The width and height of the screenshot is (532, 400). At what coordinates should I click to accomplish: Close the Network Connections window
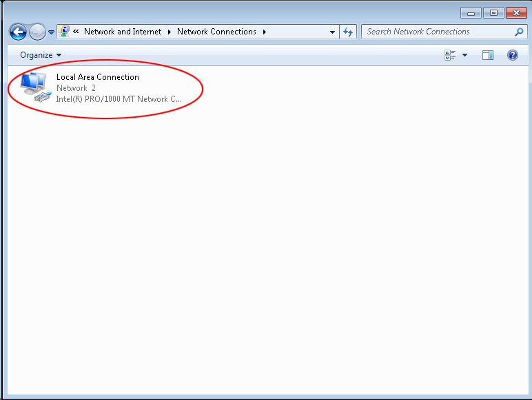tap(516, 13)
